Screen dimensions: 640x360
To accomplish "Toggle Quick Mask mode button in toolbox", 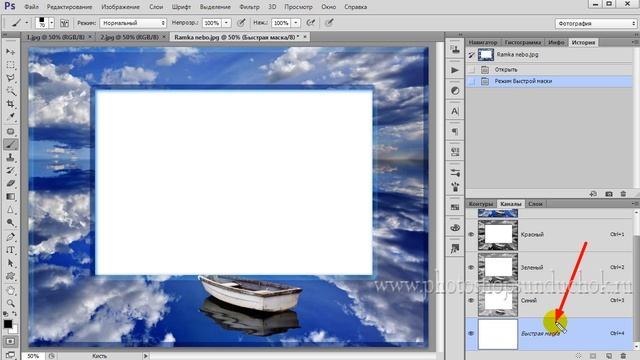I will coord(11,341).
